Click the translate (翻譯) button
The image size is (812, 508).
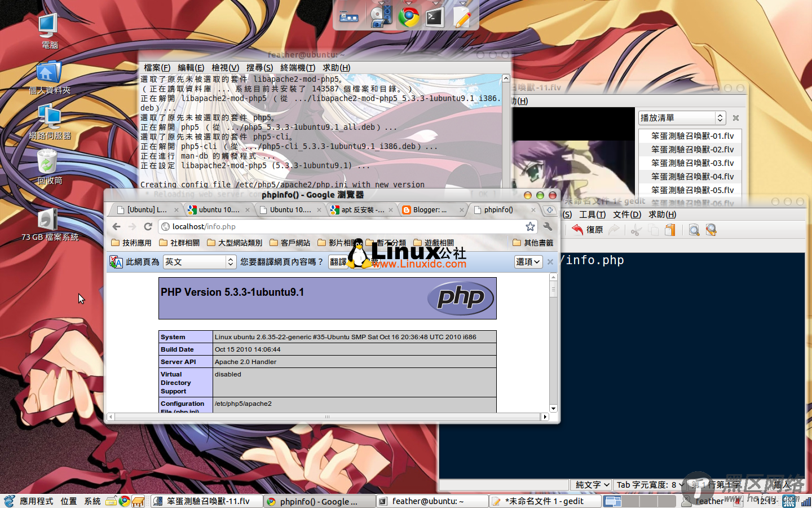[338, 262]
